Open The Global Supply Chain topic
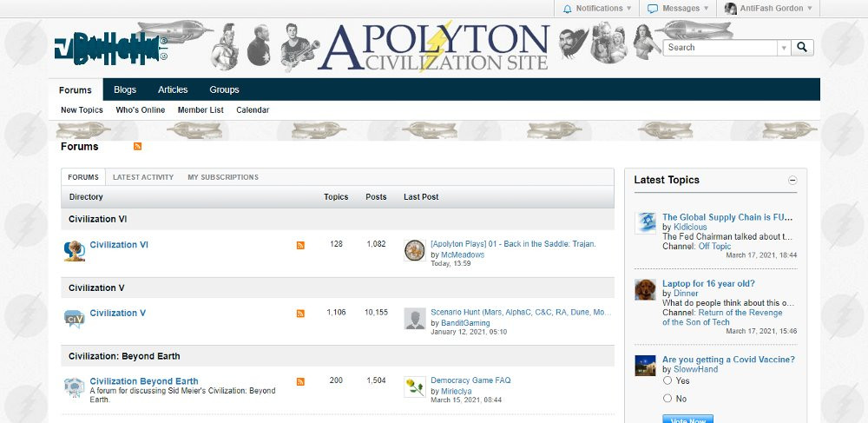Image resolution: width=868 pixels, height=423 pixels. point(727,217)
